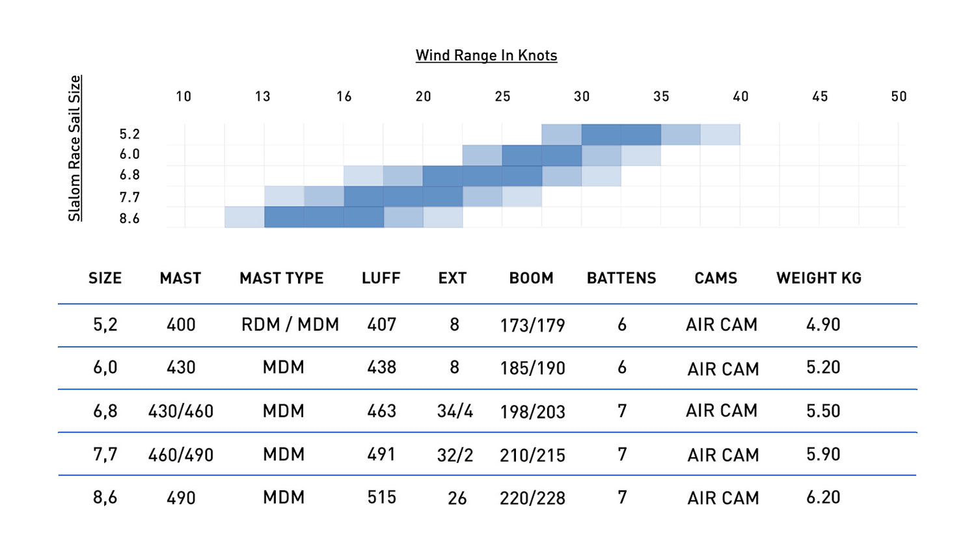Click the vertical Slalom Race Sail Size label
Image resolution: width=976 pixels, height=560 pixels.
coord(75,148)
